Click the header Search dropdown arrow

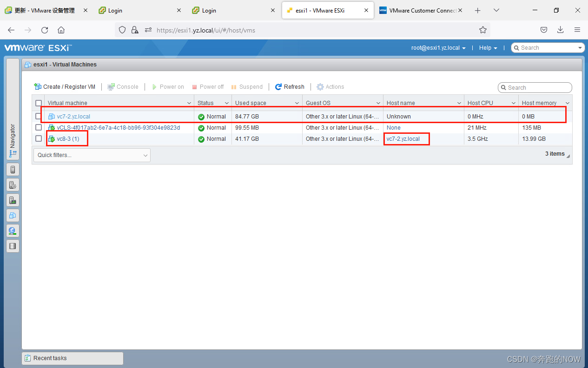pos(580,48)
